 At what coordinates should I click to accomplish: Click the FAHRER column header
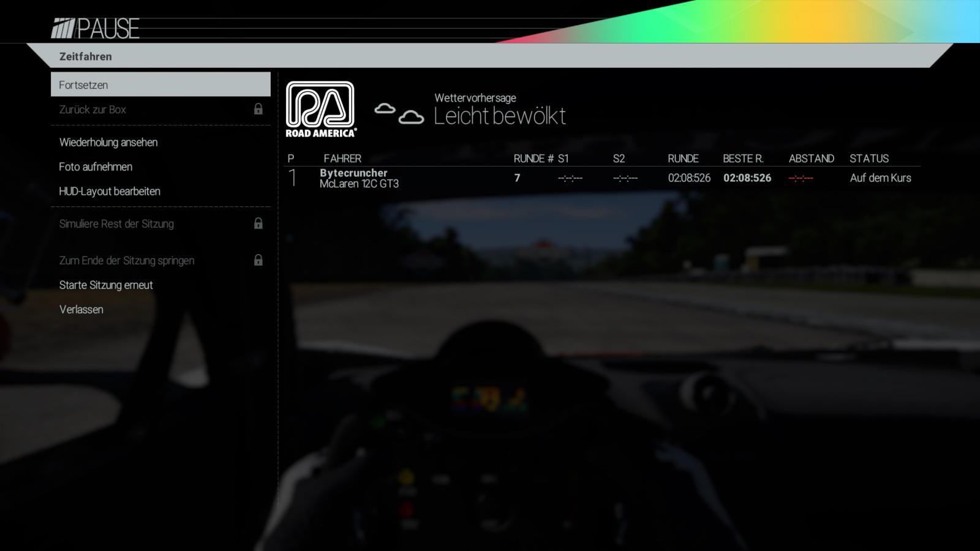tap(342, 159)
